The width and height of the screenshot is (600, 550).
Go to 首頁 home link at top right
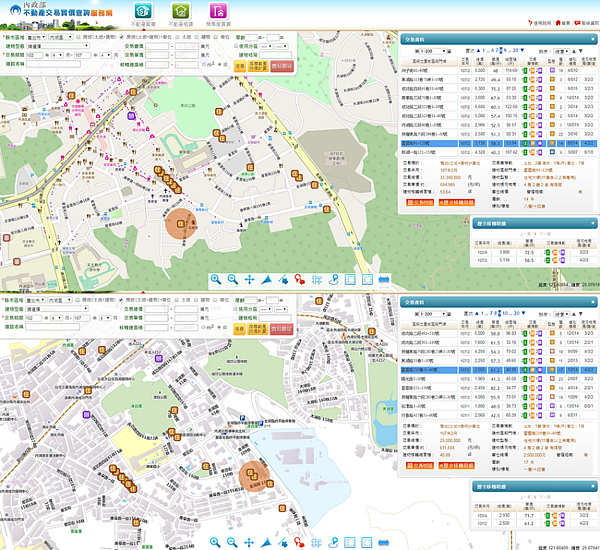point(562,23)
